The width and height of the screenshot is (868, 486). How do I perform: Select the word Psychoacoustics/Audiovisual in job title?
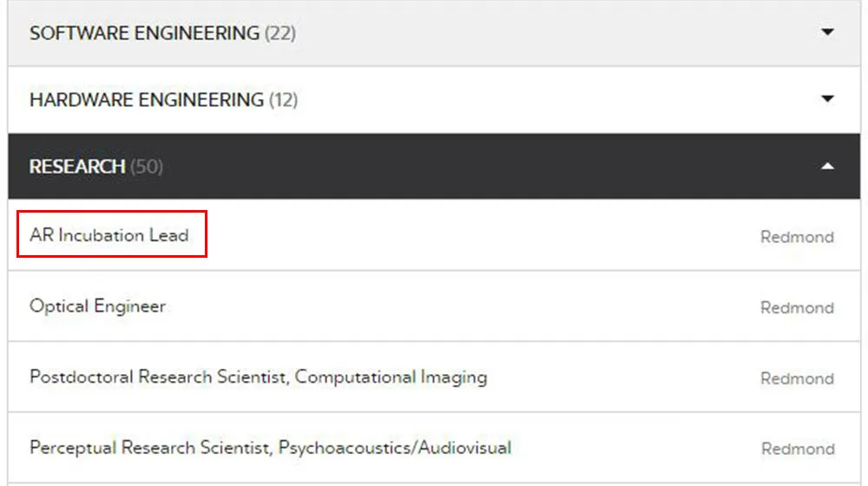395,448
